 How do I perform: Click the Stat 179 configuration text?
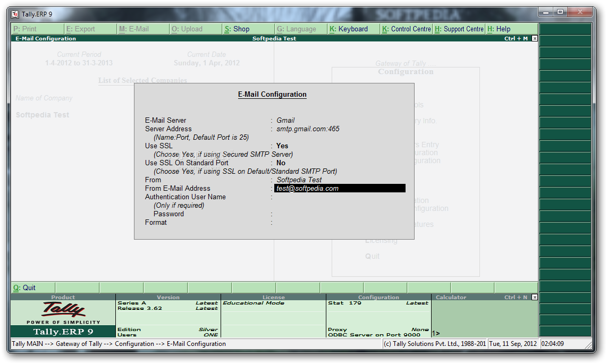[x=344, y=303]
